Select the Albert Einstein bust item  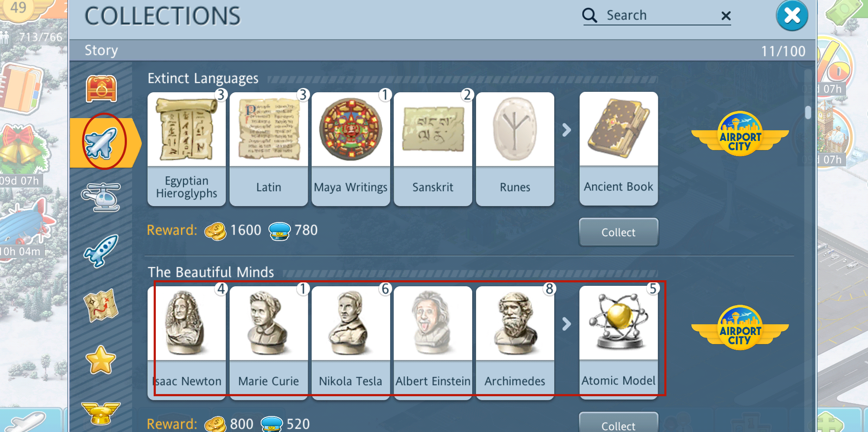pos(433,343)
